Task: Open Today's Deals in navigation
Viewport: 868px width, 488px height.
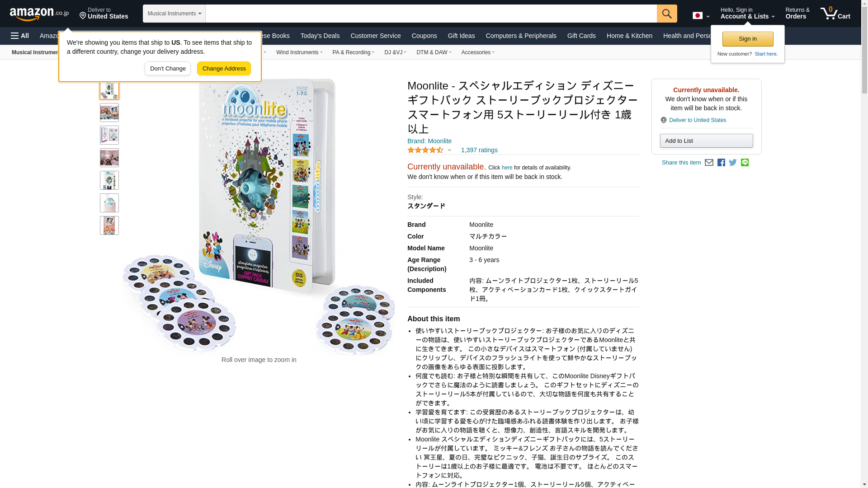Action: click(320, 36)
